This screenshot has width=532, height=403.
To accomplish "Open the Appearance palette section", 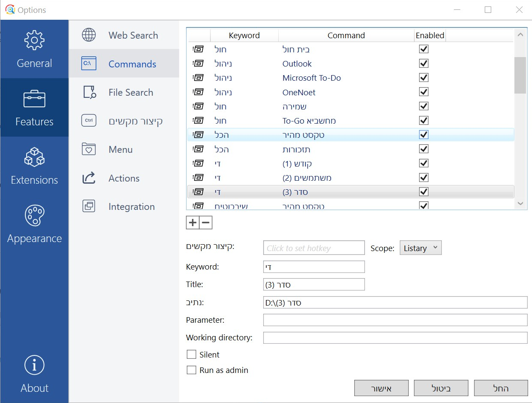I will (x=34, y=224).
